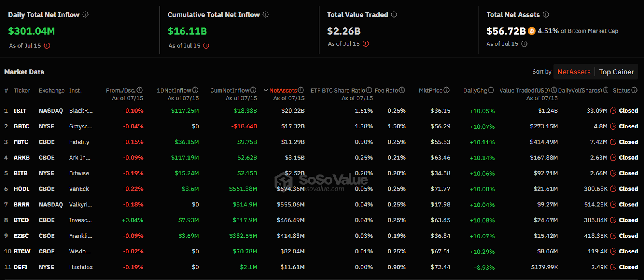Click info icon next to 1DNetInflow header
Viewport: 644px width, 280px height.
click(195, 90)
